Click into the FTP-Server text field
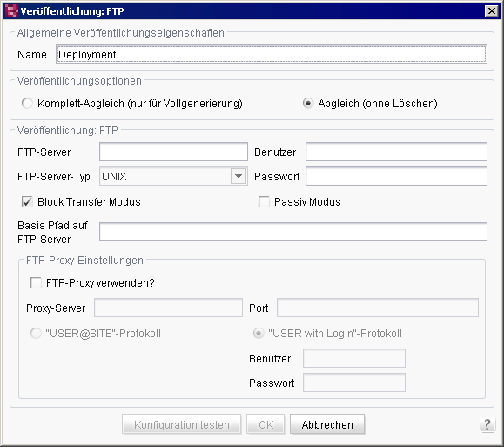Screen dimensions: 504x447 (173, 152)
